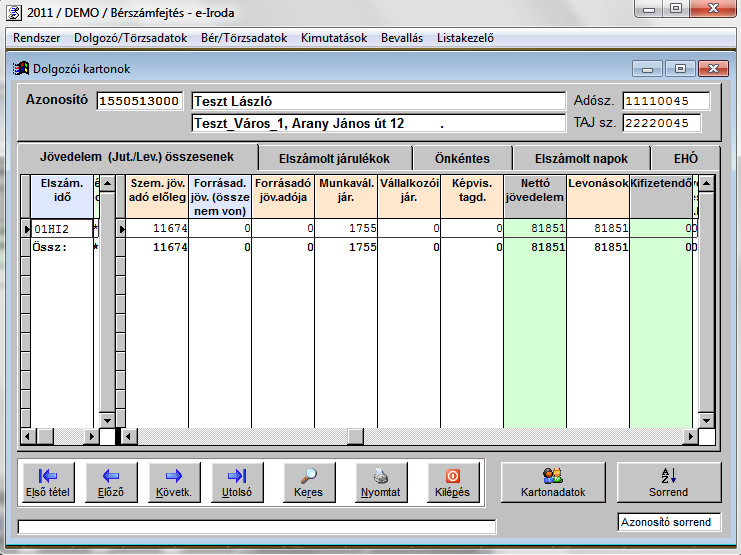Open search with the Keres magnifier
The width and height of the screenshot is (741, 555).
tap(309, 482)
